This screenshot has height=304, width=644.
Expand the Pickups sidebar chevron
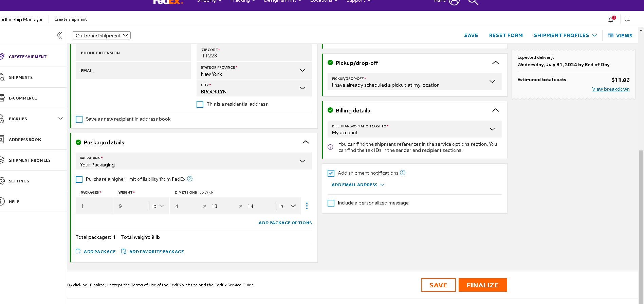[61, 119]
